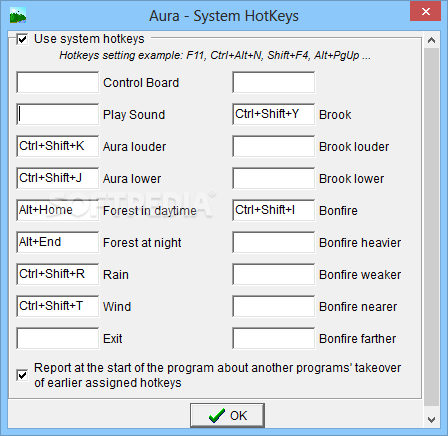
Task: Click the Forest at night label
Action: (142, 243)
